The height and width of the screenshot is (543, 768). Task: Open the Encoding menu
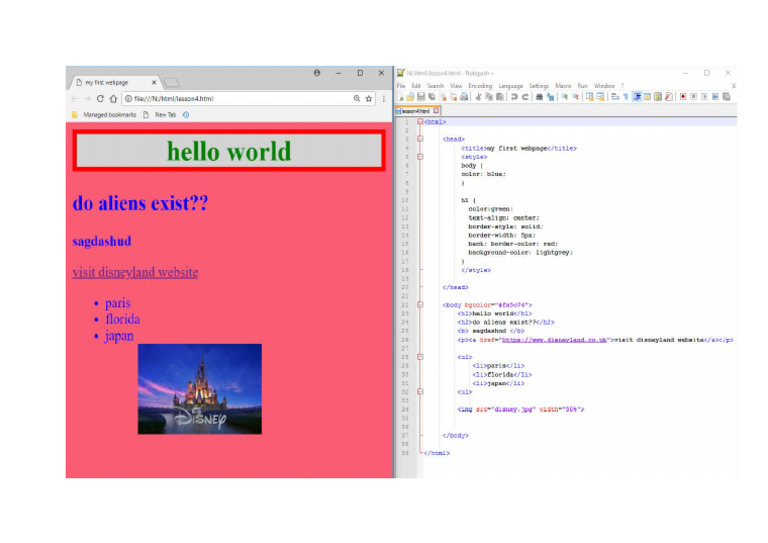pyautogui.click(x=479, y=86)
